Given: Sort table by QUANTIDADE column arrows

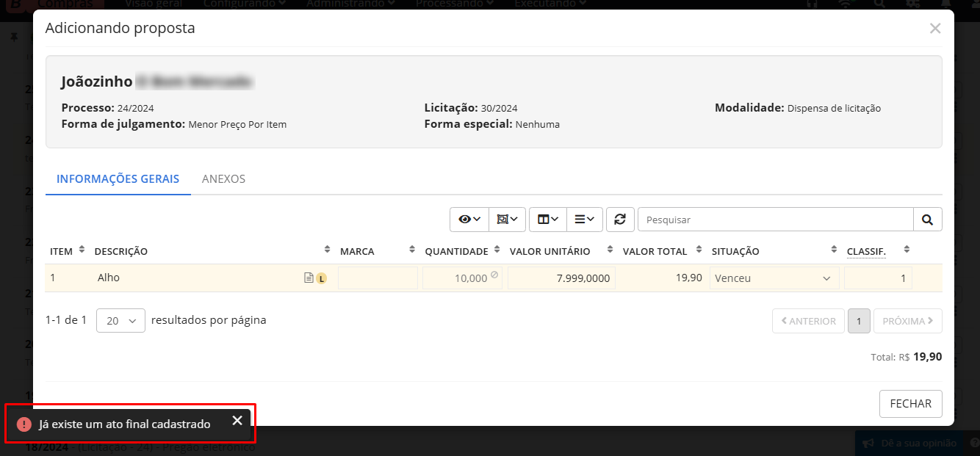Looking at the screenshot, I should pyautogui.click(x=497, y=250).
